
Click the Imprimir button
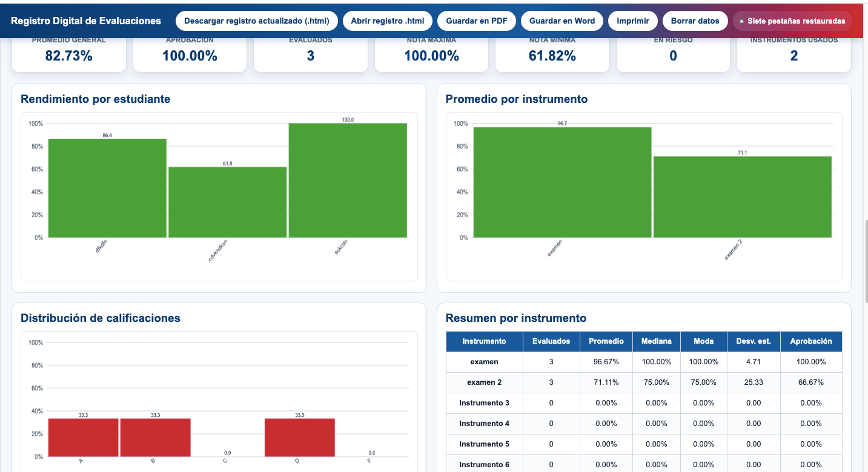point(633,21)
